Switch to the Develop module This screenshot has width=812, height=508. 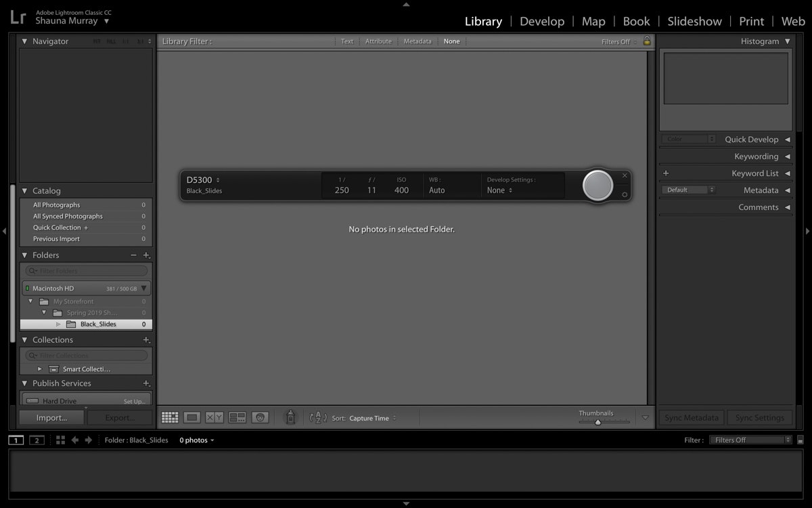click(x=541, y=21)
